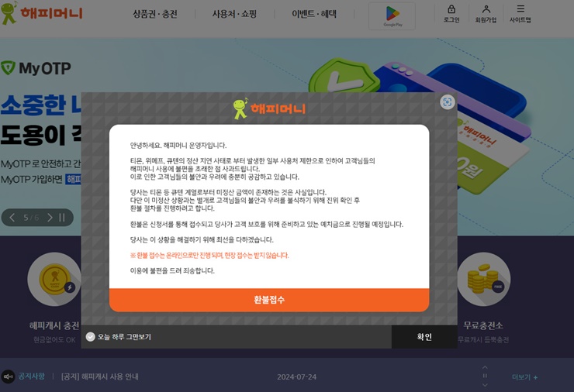
Task: Open notice 해피캐시 사용 안내
Action: (99, 377)
